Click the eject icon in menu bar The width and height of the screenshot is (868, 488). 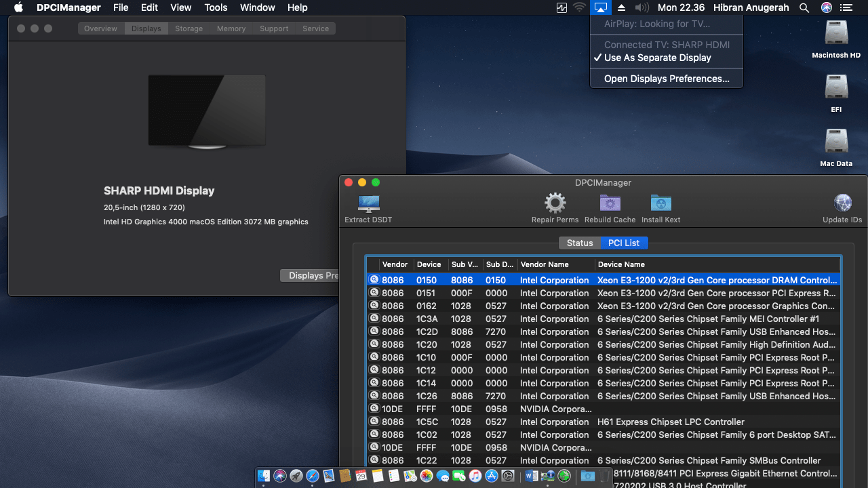pos(622,7)
